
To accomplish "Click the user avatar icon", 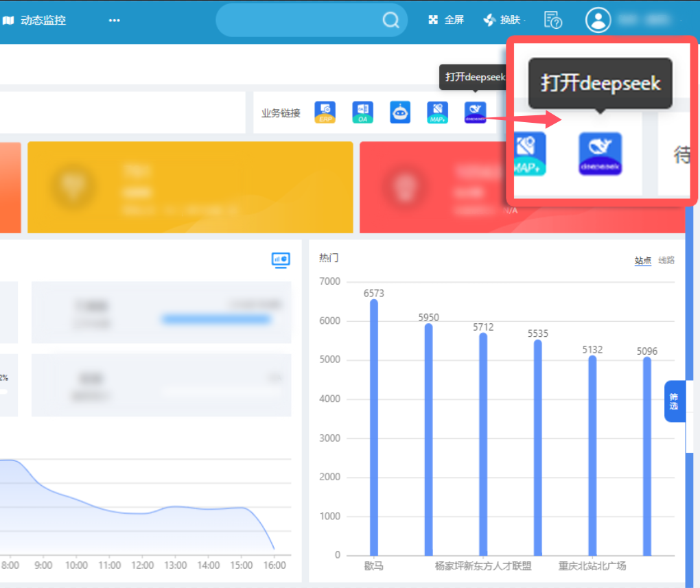I will pyautogui.click(x=598, y=20).
